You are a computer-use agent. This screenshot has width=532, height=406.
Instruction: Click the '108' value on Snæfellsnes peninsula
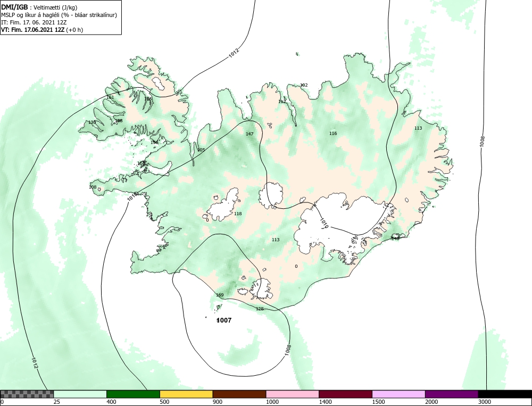pyautogui.click(x=93, y=187)
